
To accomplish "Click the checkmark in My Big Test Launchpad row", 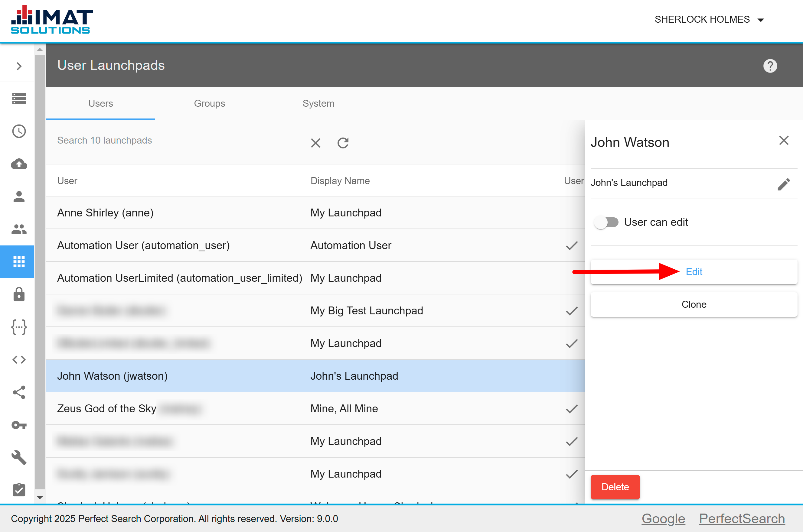I will point(572,311).
